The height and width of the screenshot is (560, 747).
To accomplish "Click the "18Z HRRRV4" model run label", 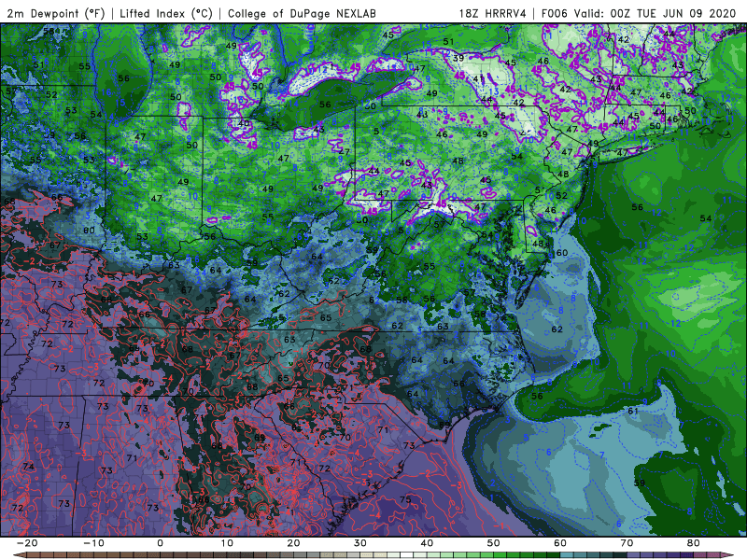I will pos(492,13).
